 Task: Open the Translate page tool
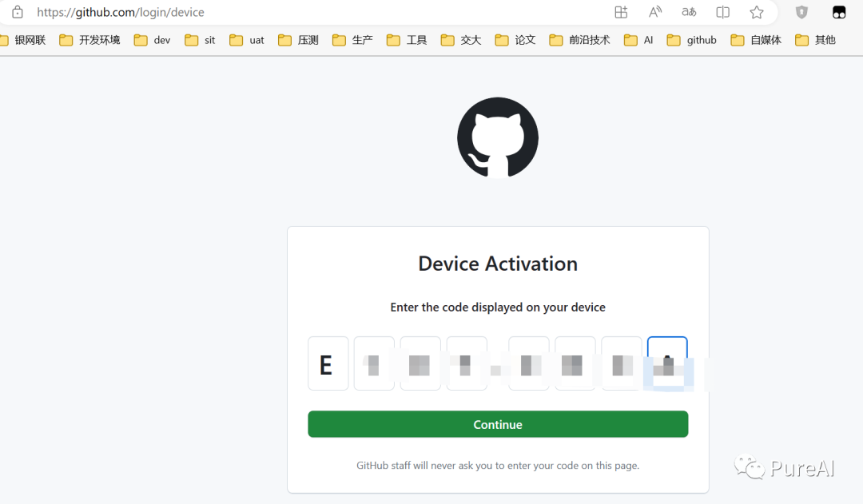coord(688,12)
